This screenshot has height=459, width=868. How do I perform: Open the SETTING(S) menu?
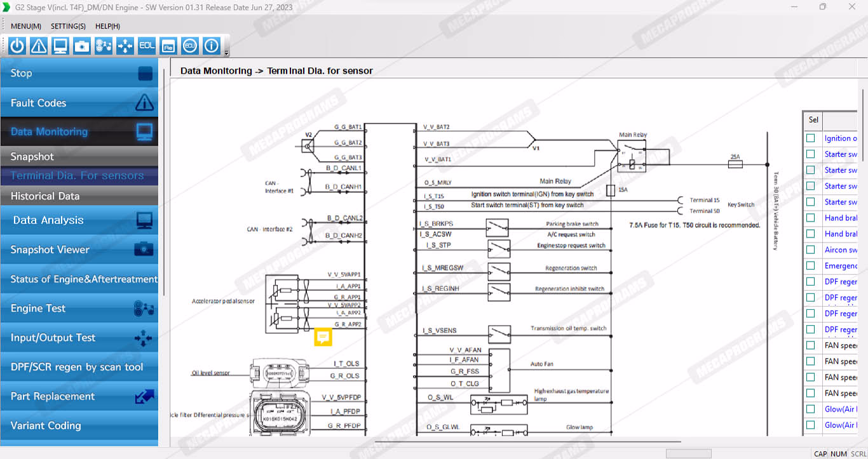(68, 26)
